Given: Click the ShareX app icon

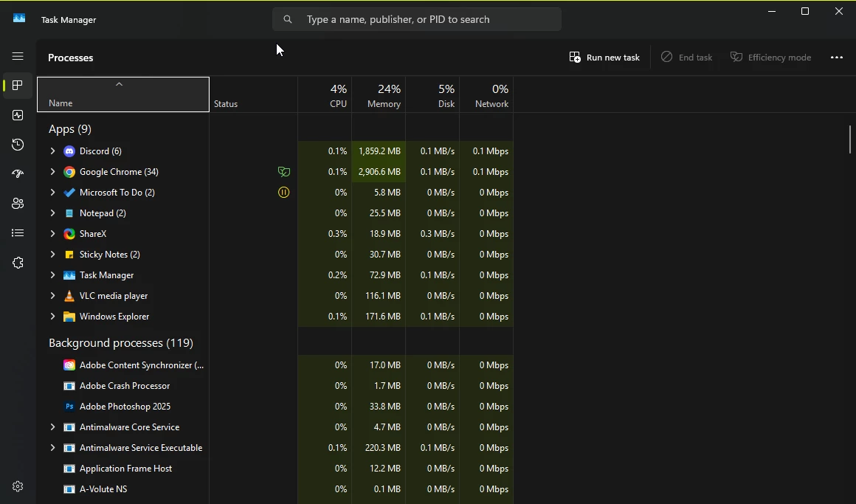Looking at the screenshot, I should click(69, 234).
